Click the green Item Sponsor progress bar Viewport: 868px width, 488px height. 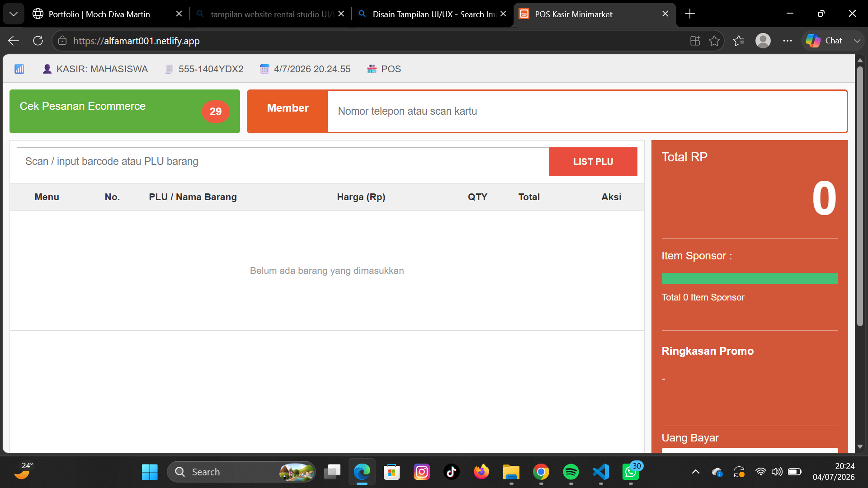click(x=750, y=278)
